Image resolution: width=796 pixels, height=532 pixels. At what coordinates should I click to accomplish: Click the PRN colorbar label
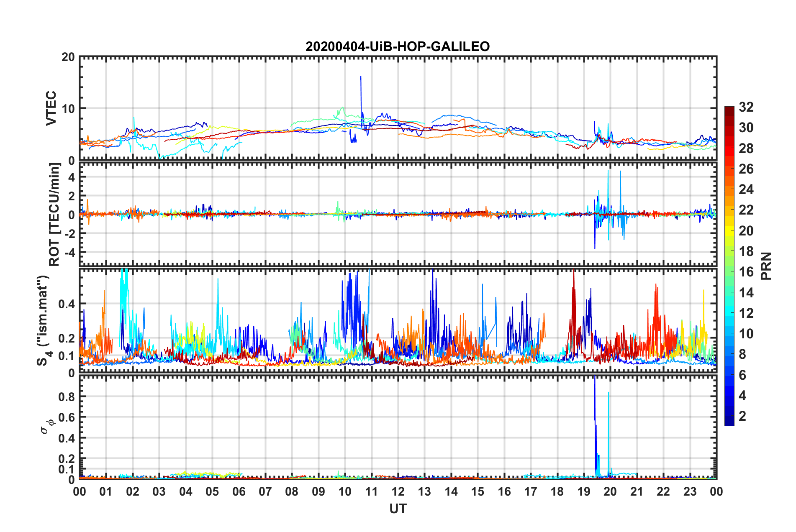(x=766, y=266)
